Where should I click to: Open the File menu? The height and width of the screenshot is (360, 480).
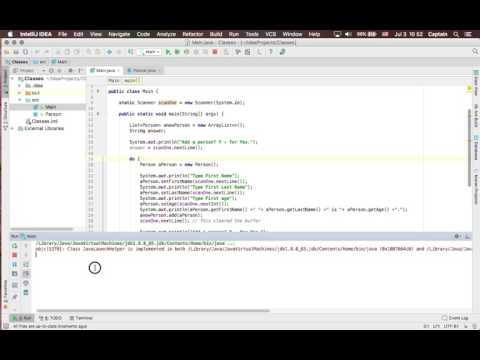tap(62, 34)
